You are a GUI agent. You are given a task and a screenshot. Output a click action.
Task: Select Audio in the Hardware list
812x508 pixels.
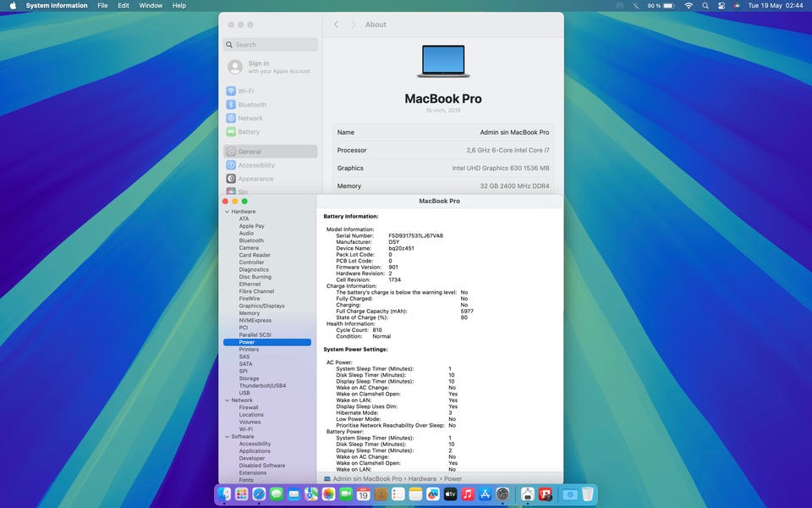point(246,234)
